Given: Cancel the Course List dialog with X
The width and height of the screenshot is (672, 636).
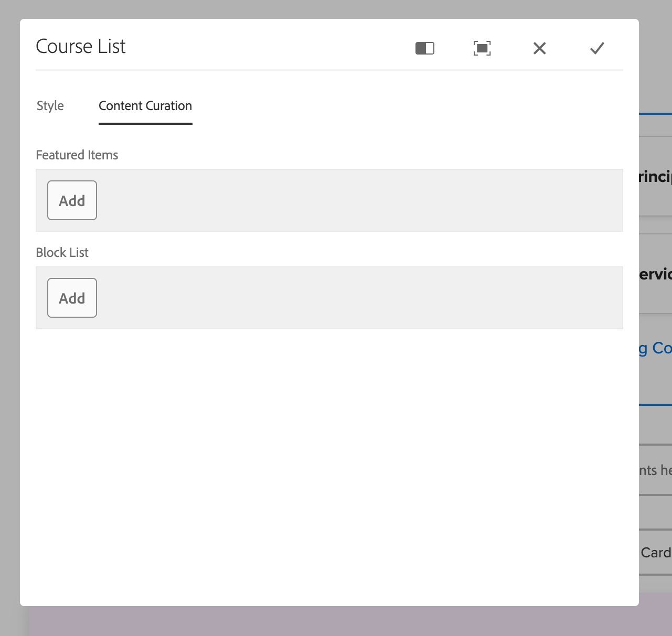Looking at the screenshot, I should pos(539,48).
